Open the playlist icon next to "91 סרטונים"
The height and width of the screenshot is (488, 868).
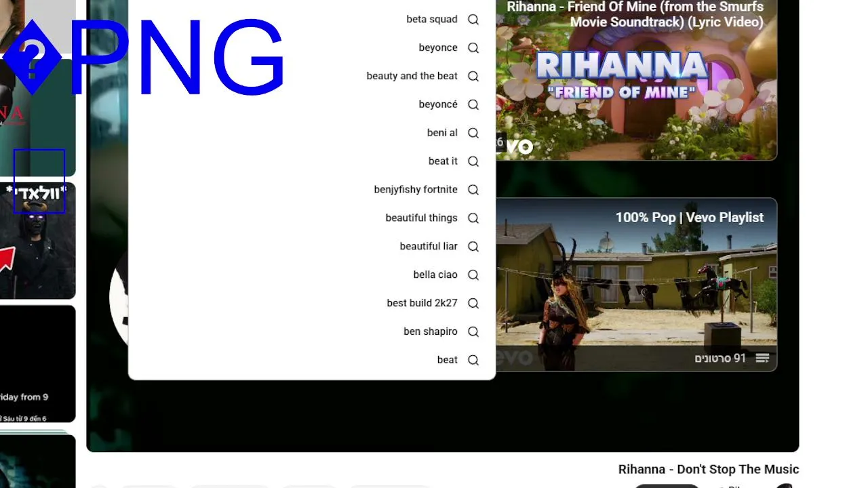[x=762, y=358]
